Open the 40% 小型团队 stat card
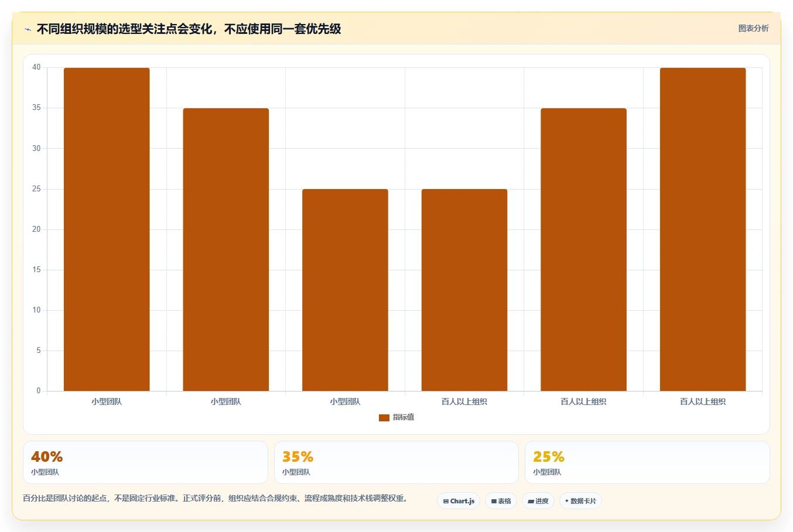 [145, 462]
